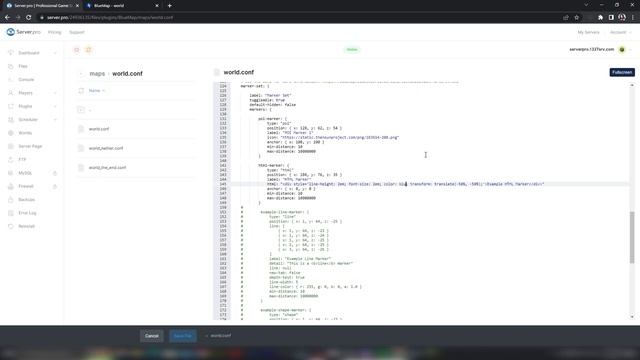Screen dimensions: 640x360
Task: Go to the maps breadcrumb folder
Action: (x=97, y=74)
